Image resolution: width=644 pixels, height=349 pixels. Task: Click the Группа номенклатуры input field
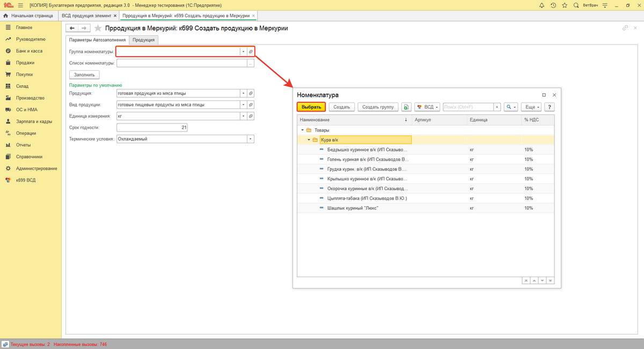tap(178, 52)
